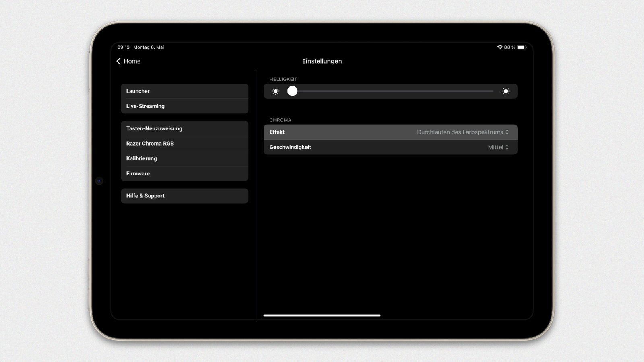Tap the time 09:13 in status bar
The image size is (644, 362).
(124, 47)
